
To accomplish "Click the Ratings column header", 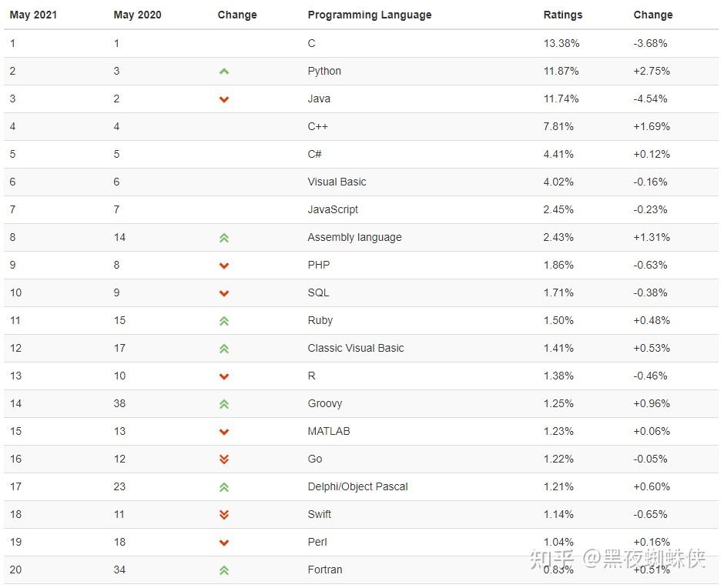I will pyautogui.click(x=563, y=15).
